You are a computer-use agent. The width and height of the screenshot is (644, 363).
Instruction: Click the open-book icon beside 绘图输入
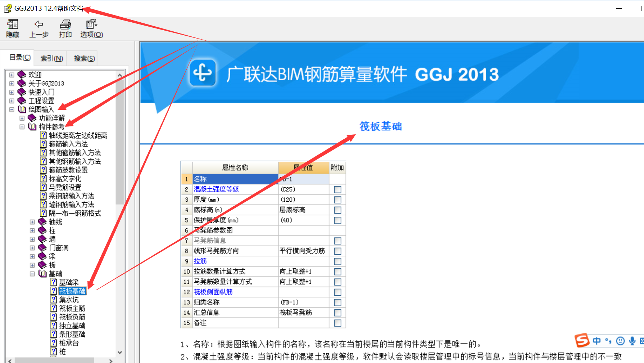point(22,109)
